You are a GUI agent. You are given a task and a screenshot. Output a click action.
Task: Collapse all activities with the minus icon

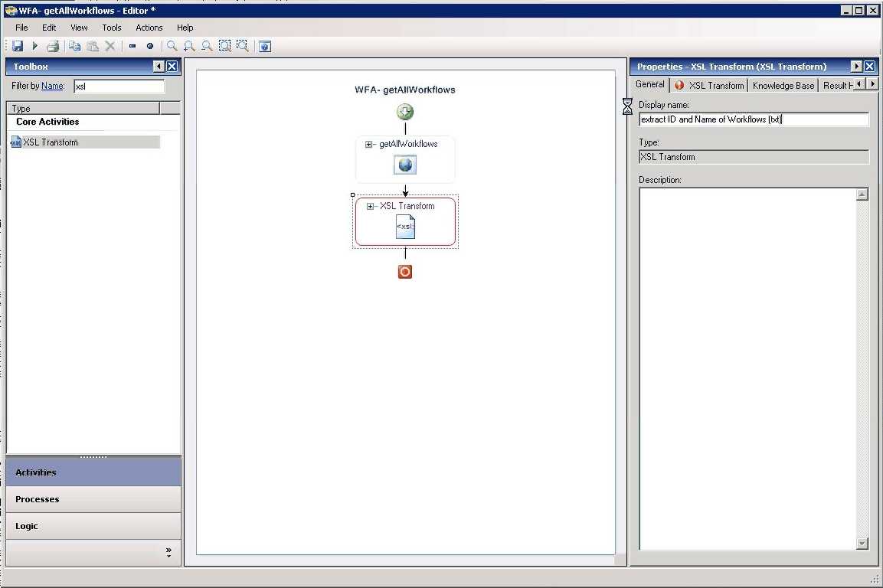click(x=132, y=46)
